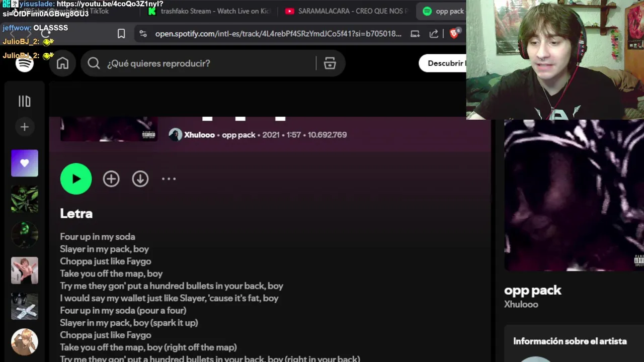Click the opp pack cover art on right panel
This screenshot has height=362, width=644.
click(574, 196)
